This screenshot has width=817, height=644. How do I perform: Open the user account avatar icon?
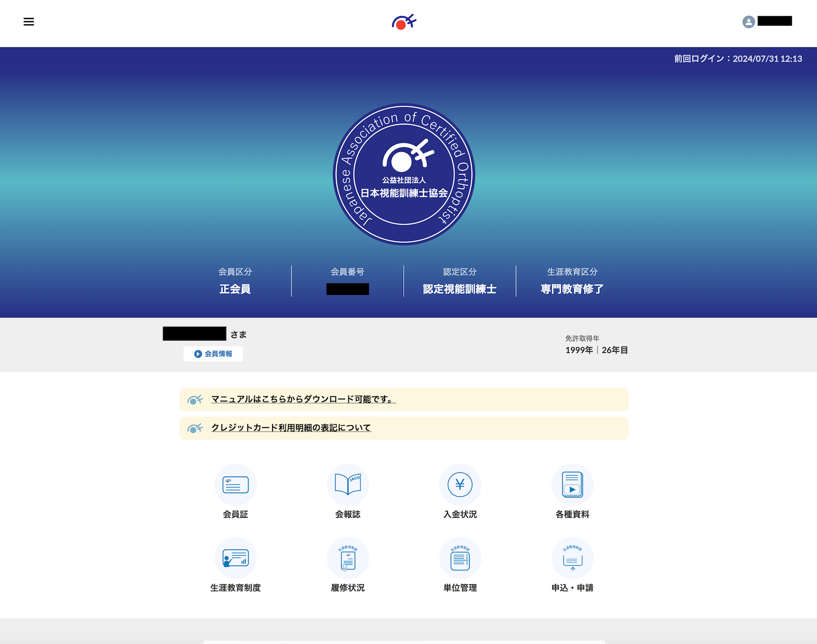748,22
